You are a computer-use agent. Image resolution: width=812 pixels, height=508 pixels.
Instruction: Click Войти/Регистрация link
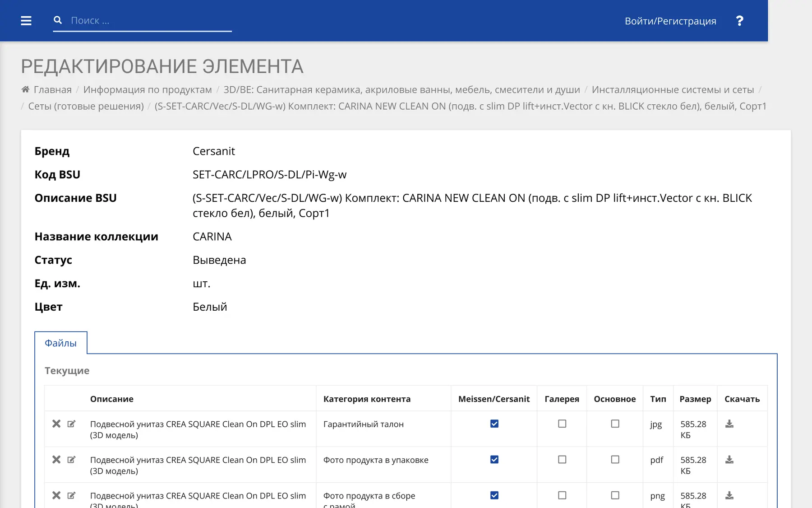coord(670,21)
